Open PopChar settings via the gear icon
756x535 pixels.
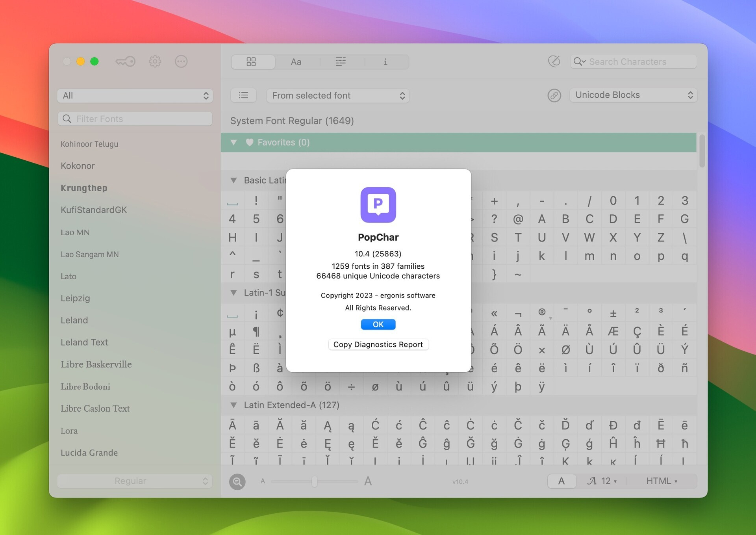(x=155, y=61)
